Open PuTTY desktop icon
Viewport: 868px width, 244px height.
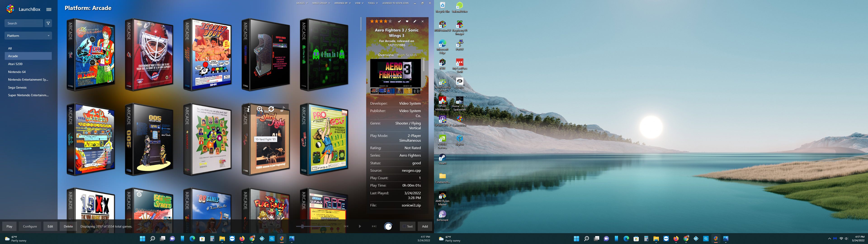[x=460, y=45]
